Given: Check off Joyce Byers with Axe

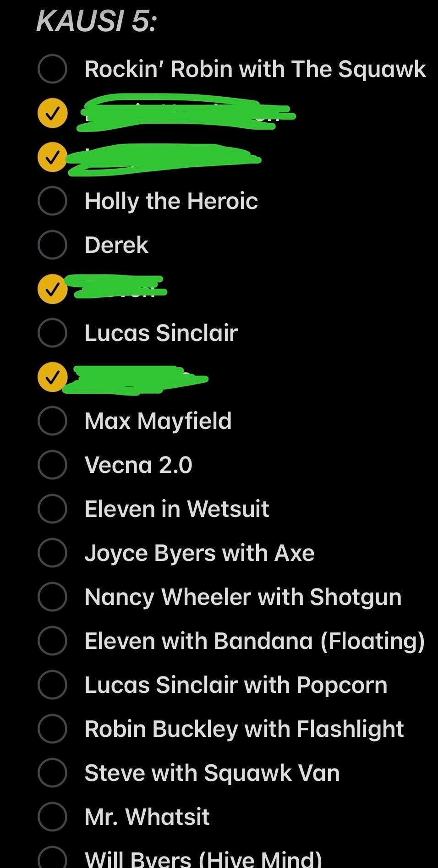Looking at the screenshot, I should click(52, 553).
